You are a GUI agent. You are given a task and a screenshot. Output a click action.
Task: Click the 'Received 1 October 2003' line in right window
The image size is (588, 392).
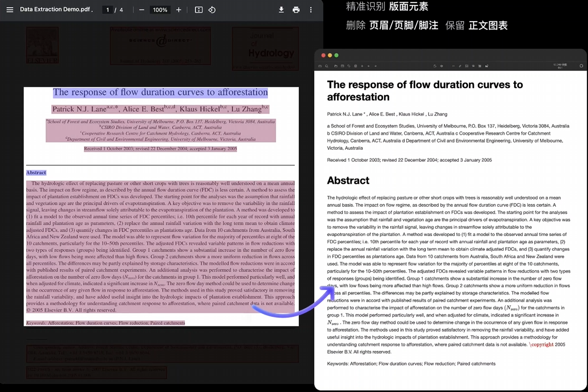point(409,160)
